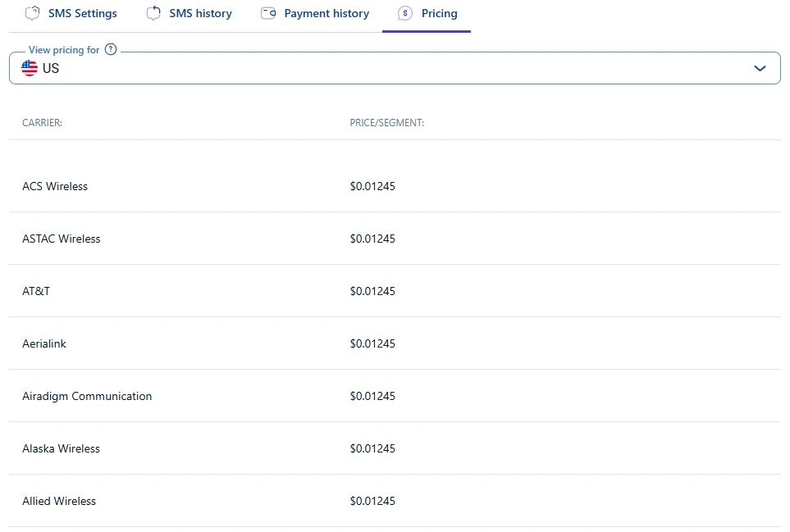Select the Pricing tab
This screenshot has height=532, width=790.
point(439,13)
